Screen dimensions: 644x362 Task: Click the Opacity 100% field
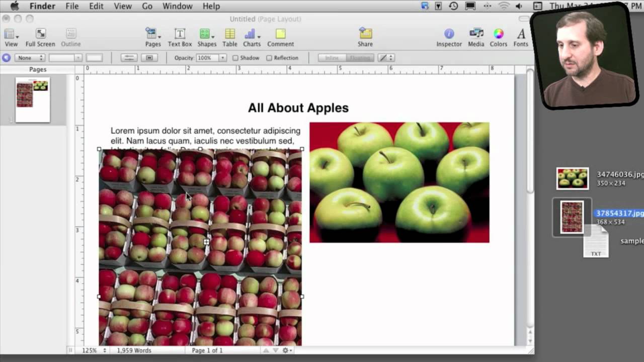[x=207, y=58]
